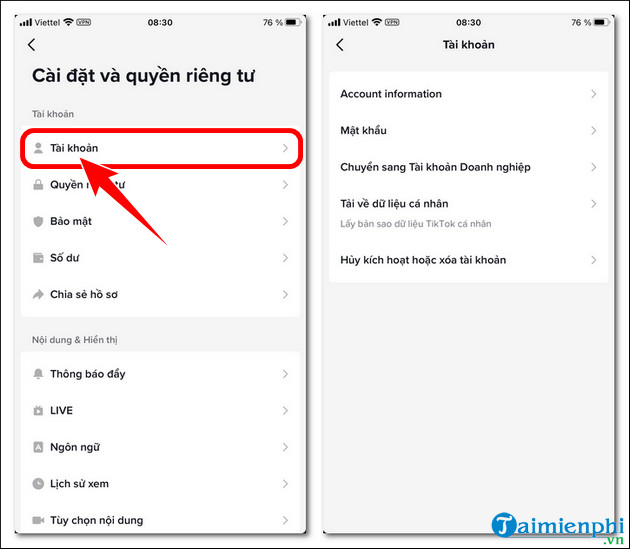Click bell icon for Thông báo đẩy
Viewport: 630px width, 549px height.
coord(38,374)
